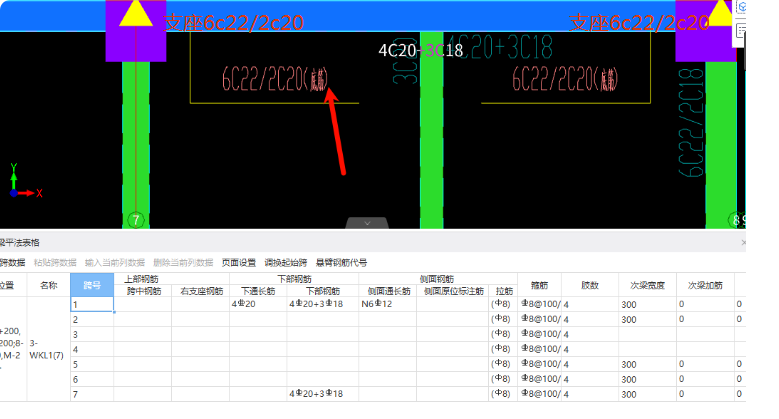Click the vertical 6C22/2C18 annotation

[691, 123]
